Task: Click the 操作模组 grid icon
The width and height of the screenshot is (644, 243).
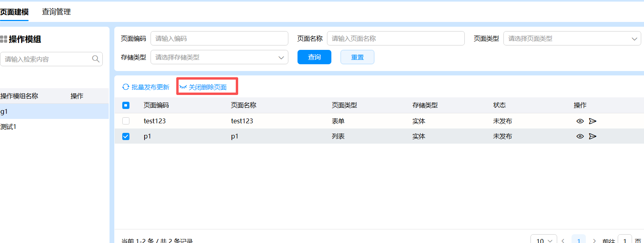Action: click(x=4, y=39)
